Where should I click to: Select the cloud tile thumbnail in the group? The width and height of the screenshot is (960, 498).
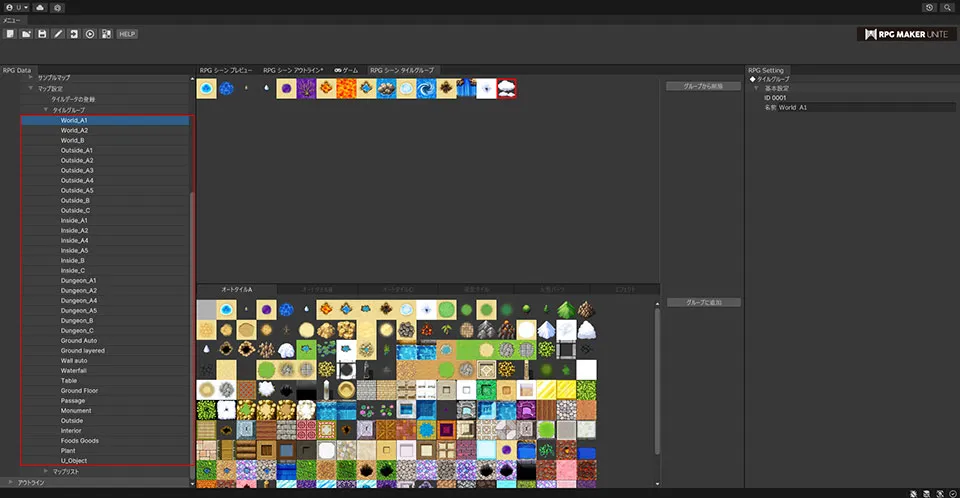click(x=507, y=89)
